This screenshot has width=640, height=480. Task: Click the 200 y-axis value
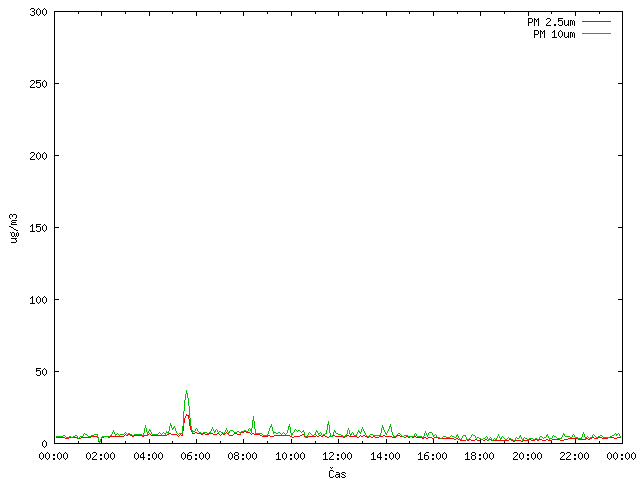point(38,156)
